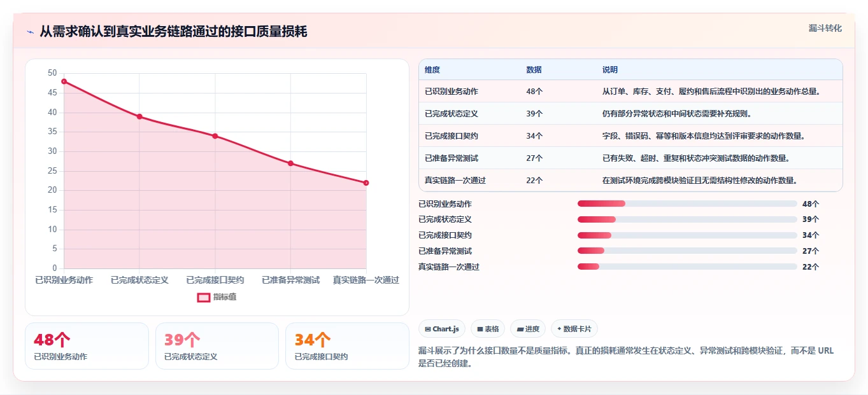Click the 已识别业务动作 label in the progress list
Viewport: 868px width, 395px height.
pos(445,204)
